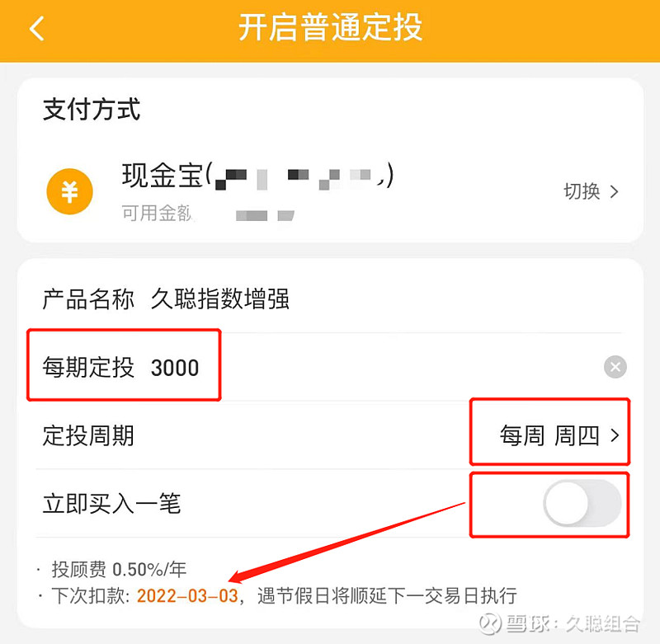This screenshot has height=644, width=660.
Task: Tap the 支付方式 section header
Action: [92, 110]
